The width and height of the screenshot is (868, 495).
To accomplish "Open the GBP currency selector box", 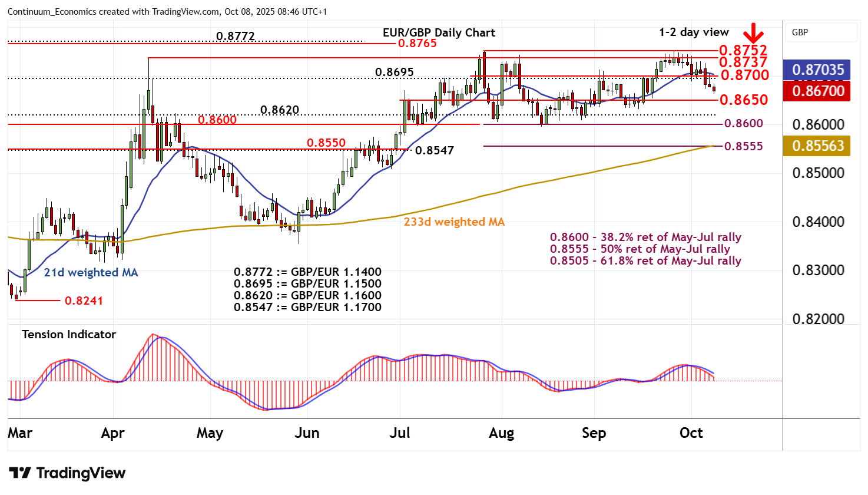I will point(821,32).
